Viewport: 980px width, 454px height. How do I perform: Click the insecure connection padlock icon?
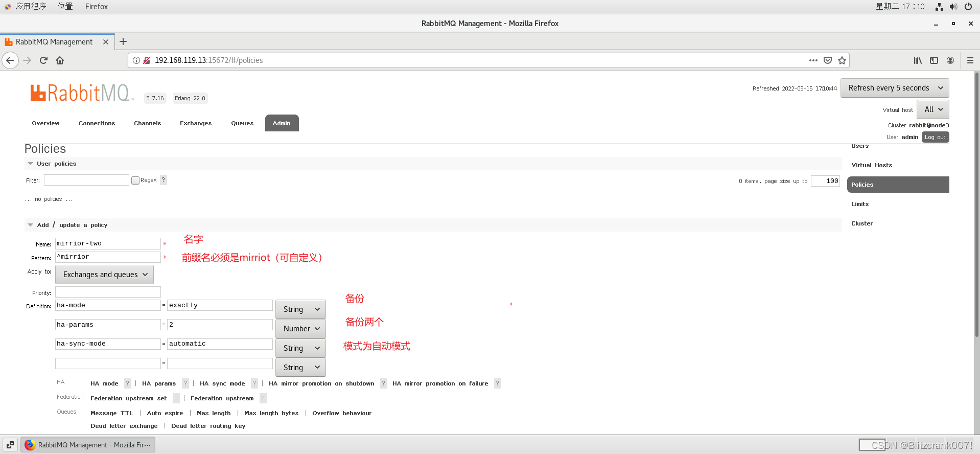pos(147,60)
